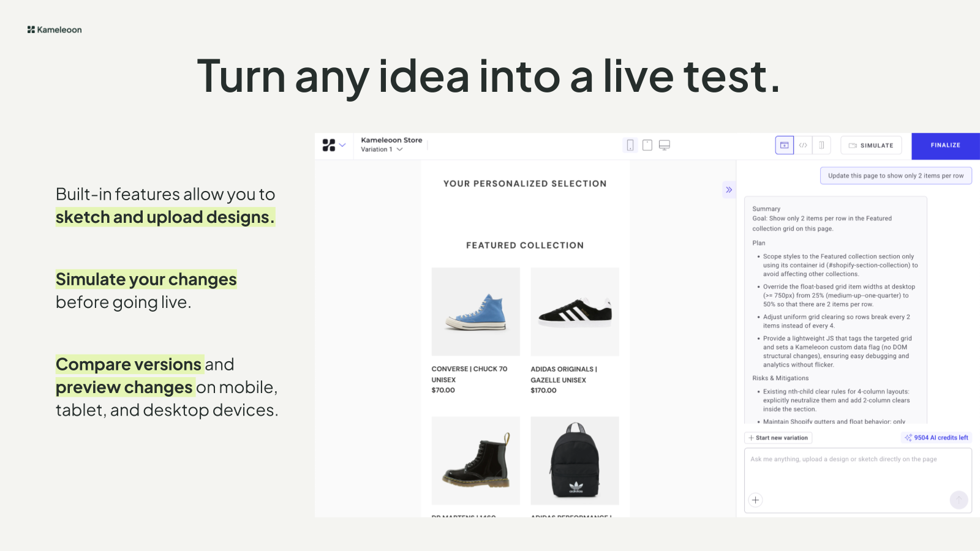Select the 'Summary' heading in AI response
Viewport: 980px width, 551px height.
pyautogui.click(x=766, y=209)
